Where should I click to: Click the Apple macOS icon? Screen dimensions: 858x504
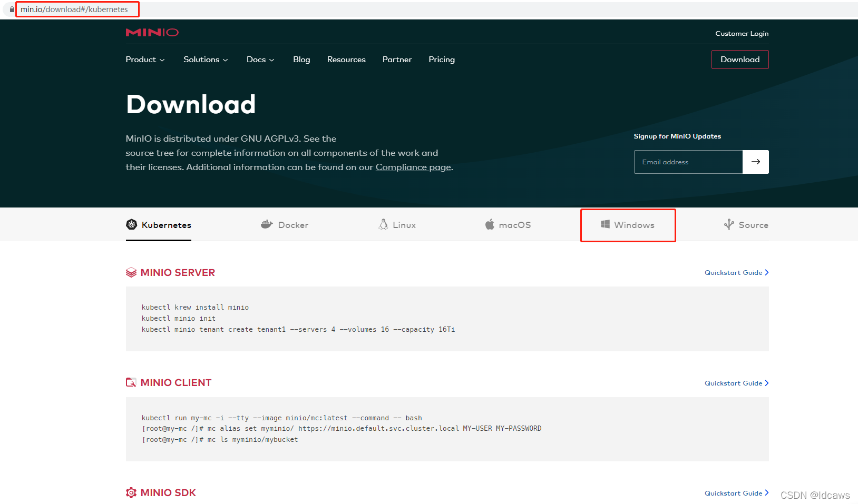pos(490,224)
